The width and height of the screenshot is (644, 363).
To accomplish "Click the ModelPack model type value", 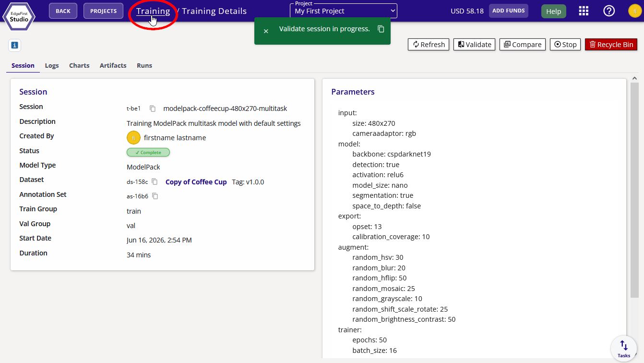I will tap(143, 167).
